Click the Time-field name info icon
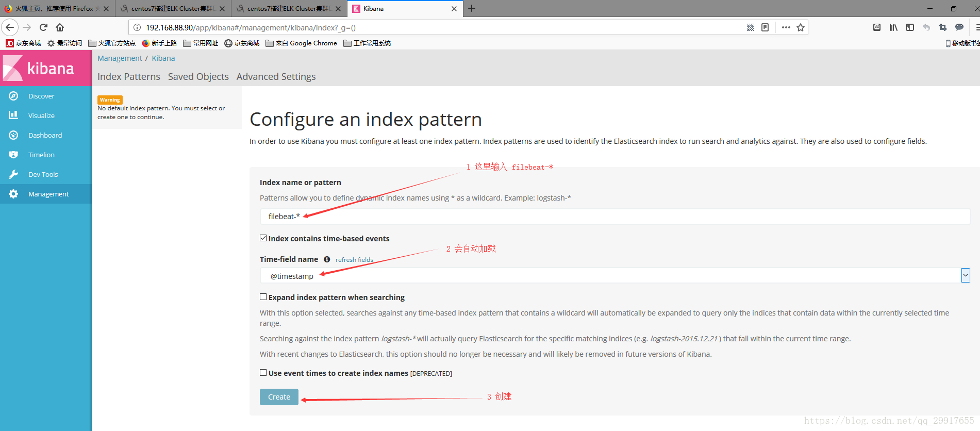Viewport: 980px width, 431px height. (327, 259)
